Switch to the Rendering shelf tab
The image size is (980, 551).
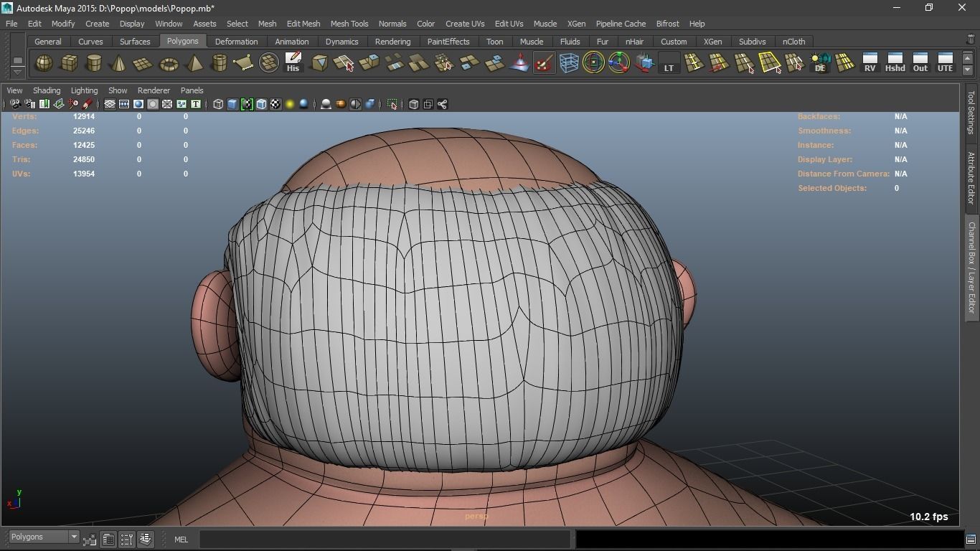coord(392,42)
